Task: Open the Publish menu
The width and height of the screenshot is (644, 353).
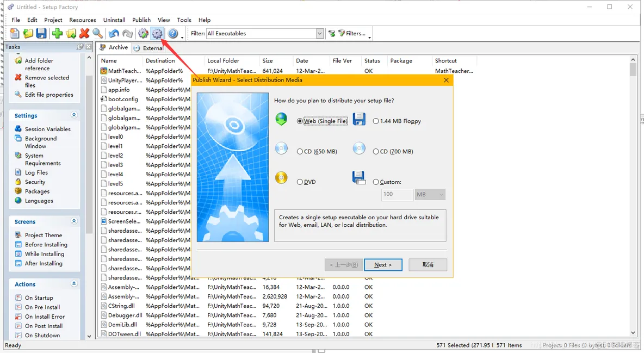Action: pos(141,20)
